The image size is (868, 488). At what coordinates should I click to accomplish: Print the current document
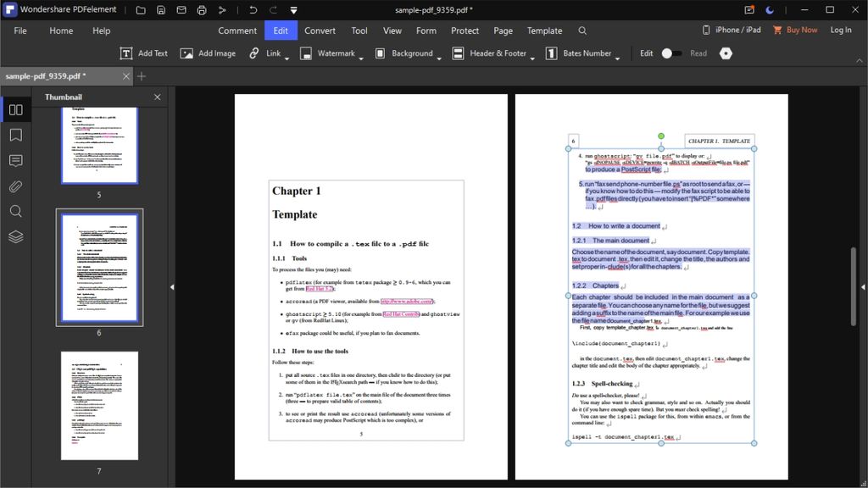202,10
